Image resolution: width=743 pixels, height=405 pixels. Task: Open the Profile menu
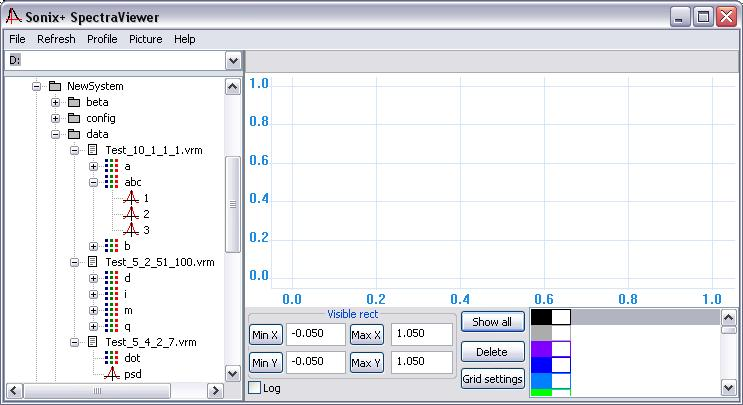[x=102, y=39]
